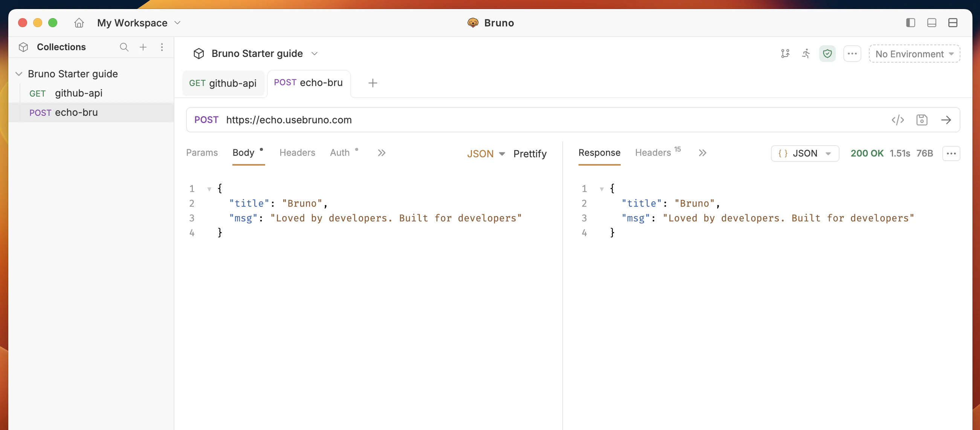Toggle the left sidebar panel visibility
Image resolution: width=980 pixels, height=430 pixels.
coord(910,23)
